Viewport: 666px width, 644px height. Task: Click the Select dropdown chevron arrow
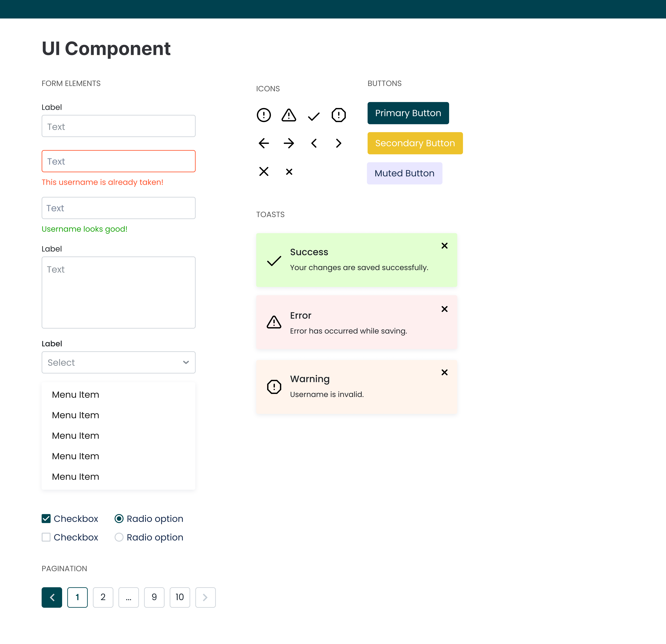[186, 362]
